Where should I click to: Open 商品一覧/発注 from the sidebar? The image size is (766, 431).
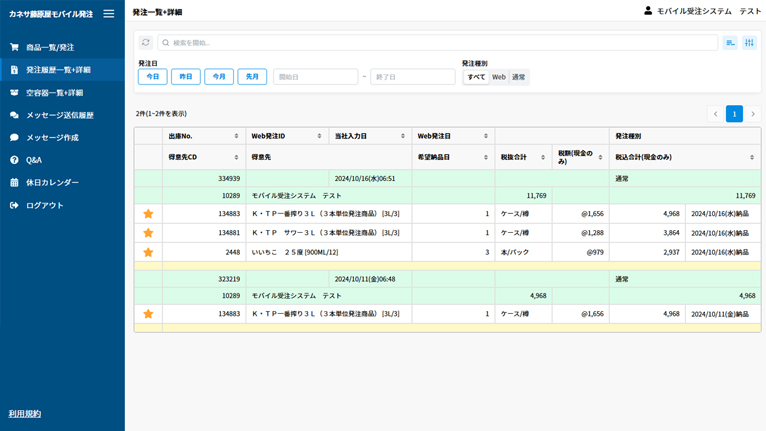[50, 47]
